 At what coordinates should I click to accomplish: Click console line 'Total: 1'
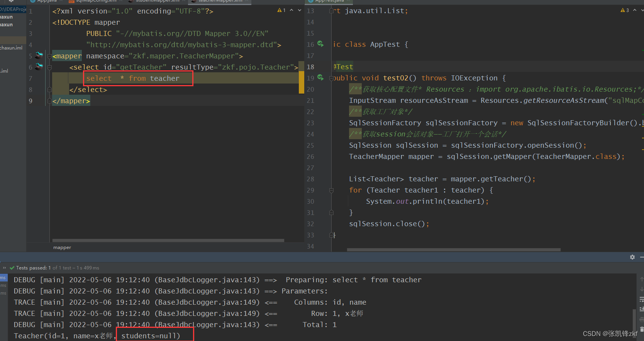click(x=320, y=325)
